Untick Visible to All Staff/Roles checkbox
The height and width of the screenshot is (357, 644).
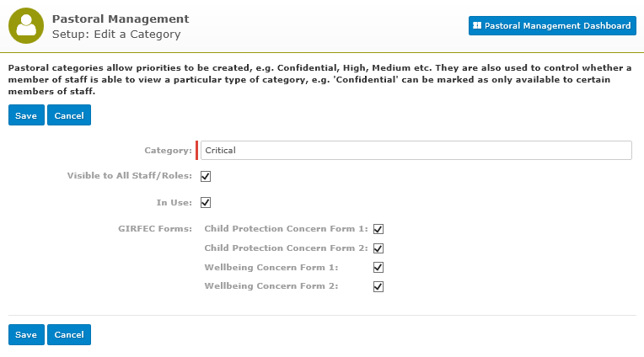(x=206, y=177)
